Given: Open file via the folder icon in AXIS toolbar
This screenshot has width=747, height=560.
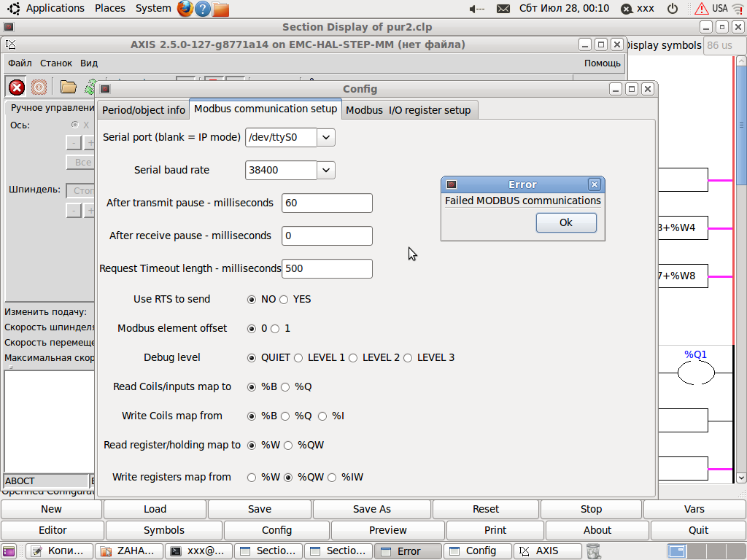Looking at the screenshot, I should pyautogui.click(x=68, y=87).
